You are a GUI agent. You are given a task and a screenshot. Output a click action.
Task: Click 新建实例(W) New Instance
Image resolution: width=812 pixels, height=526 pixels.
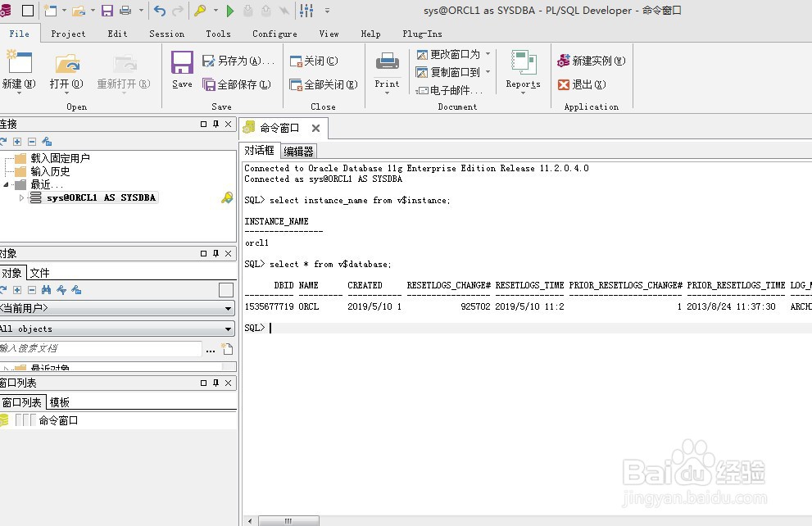pyautogui.click(x=592, y=61)
